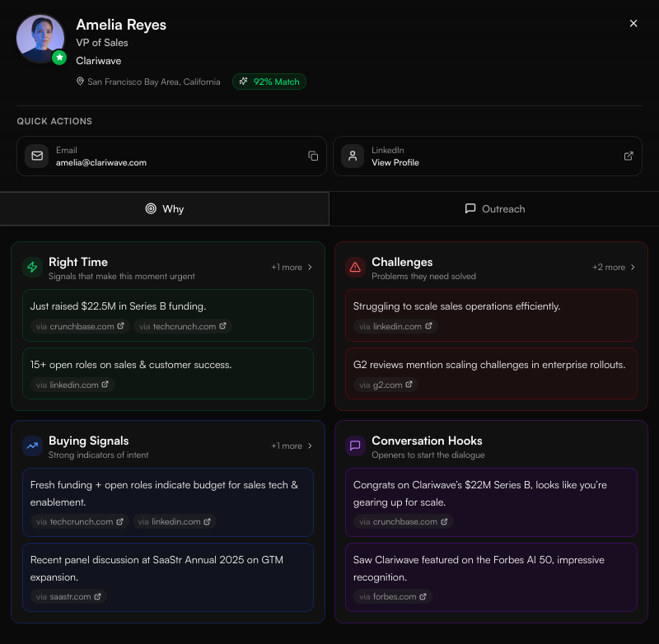Copy the email address with the copy icon
The width and height of the screenshot is (659, 644).
[313, 156]
